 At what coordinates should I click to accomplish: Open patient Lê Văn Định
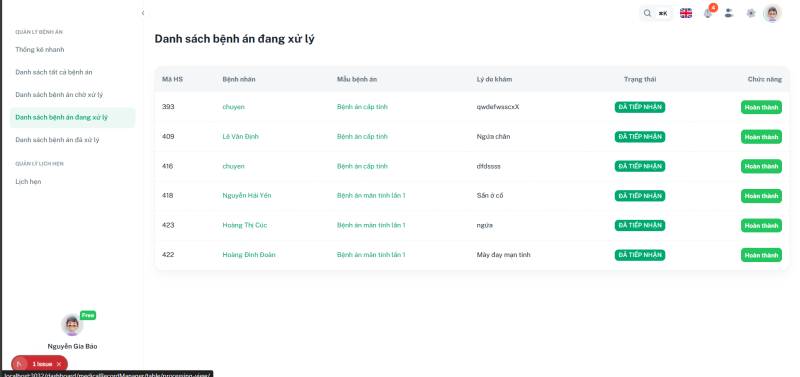[240, 136]
